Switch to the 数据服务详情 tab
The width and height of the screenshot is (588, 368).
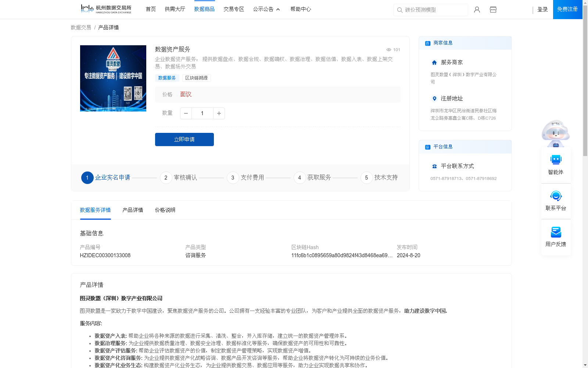point(95,210)
